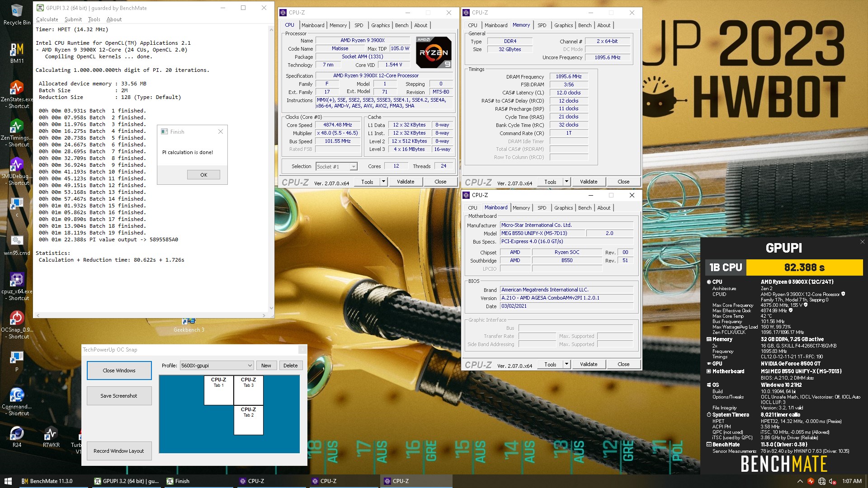Click the Core Speed value field
The width and height of the screenshot is (868, 488).
click(x=338, y=125)
